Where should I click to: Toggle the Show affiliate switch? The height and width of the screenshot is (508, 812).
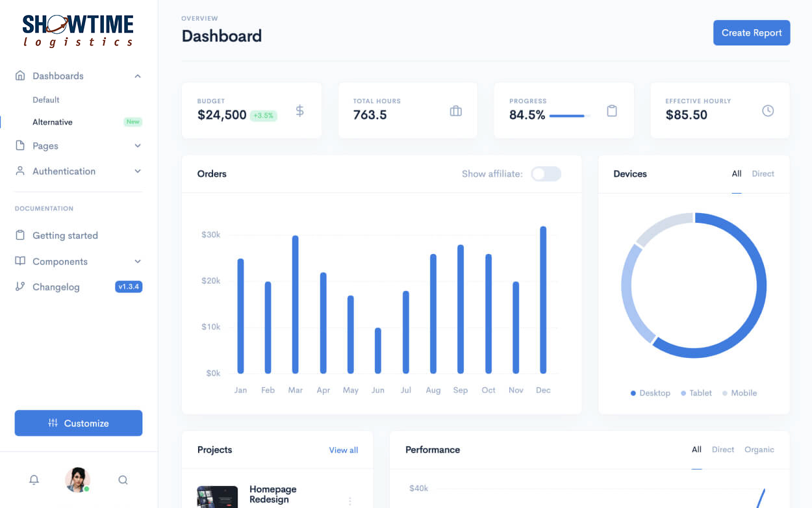coord(546,174)
